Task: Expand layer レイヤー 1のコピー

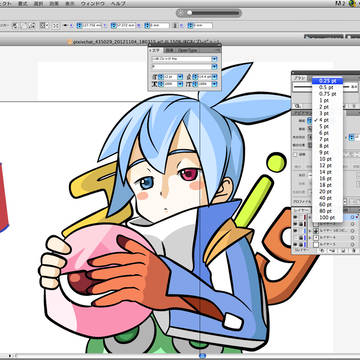Action: (x=310, y=231)
